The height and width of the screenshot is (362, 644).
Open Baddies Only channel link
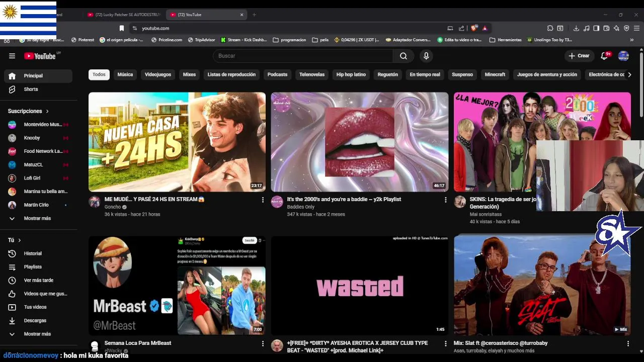301,207
